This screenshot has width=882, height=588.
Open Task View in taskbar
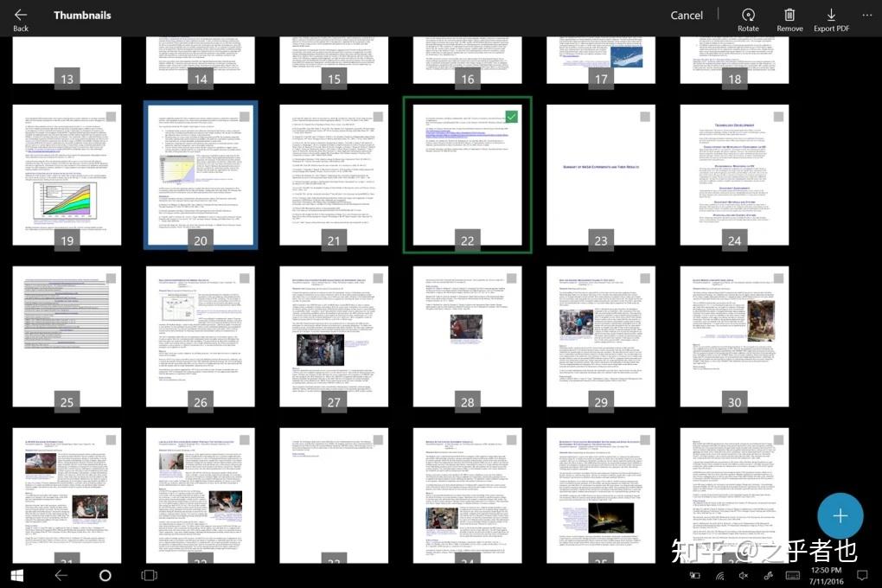pos(149,576)
